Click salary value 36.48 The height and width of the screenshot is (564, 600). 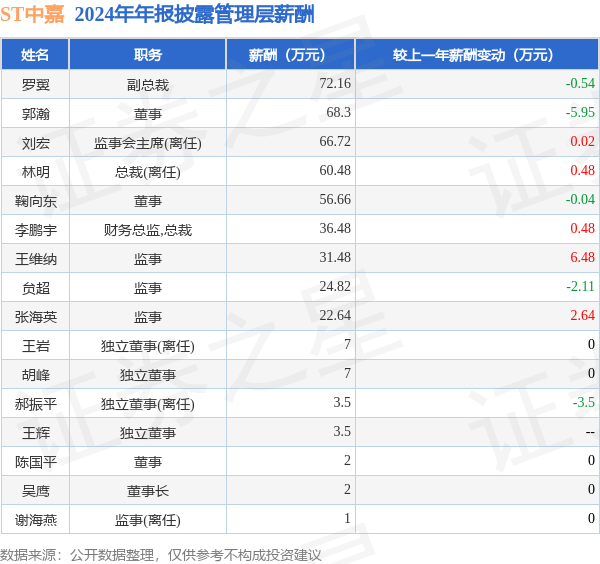[335, 228]
